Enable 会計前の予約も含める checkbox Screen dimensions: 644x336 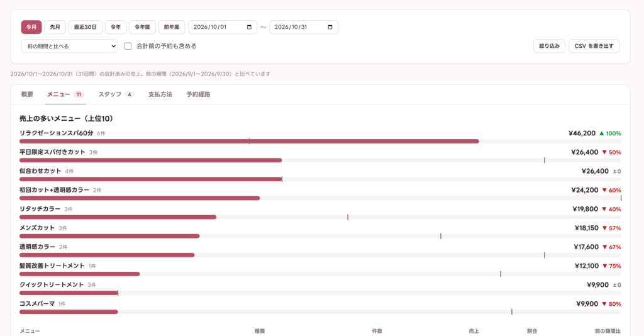[128, 46]
